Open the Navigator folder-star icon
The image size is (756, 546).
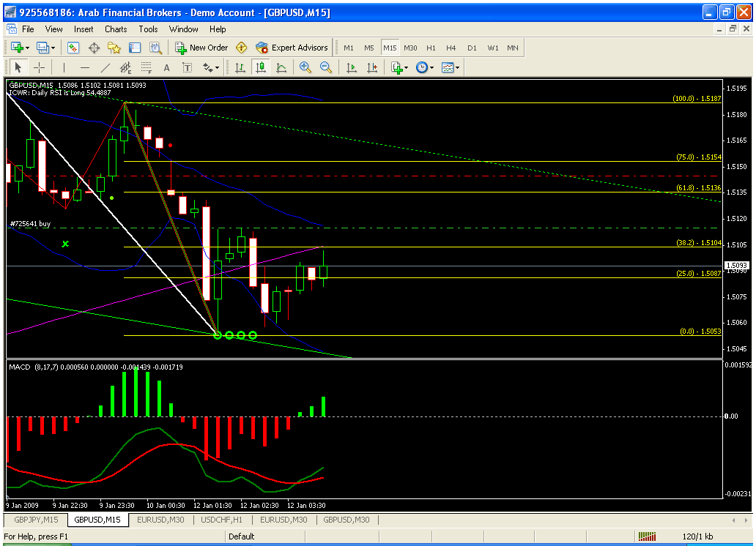point(114,48)
